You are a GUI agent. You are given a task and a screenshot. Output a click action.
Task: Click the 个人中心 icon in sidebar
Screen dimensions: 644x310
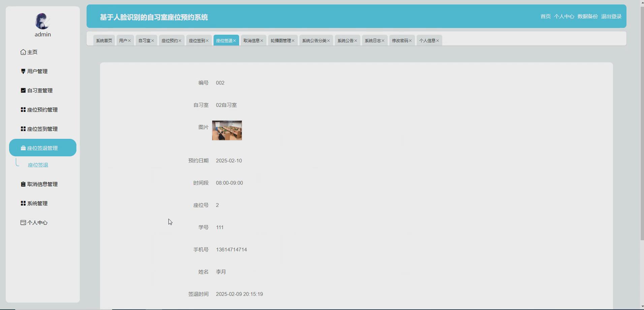pos(23,222)
